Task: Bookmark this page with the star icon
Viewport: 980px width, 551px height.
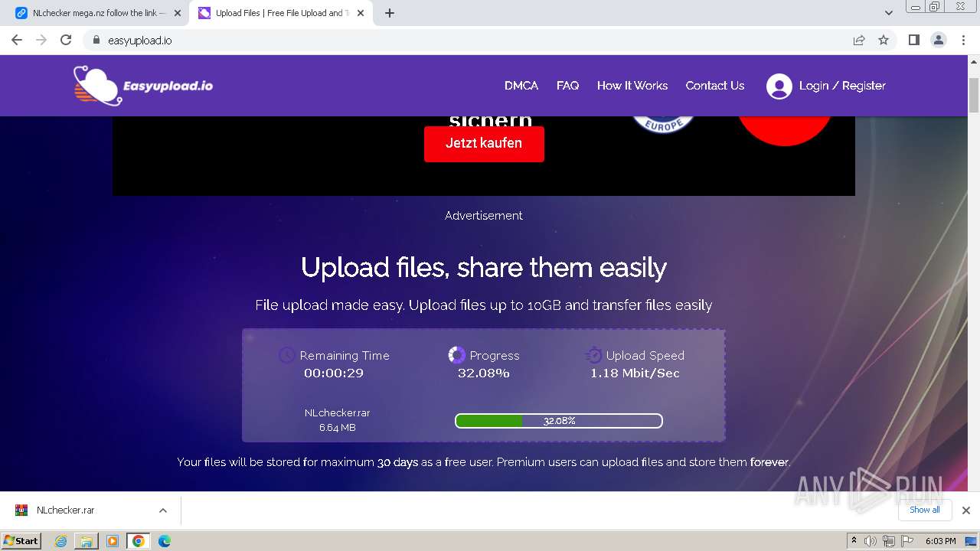Action: point(884,40)
